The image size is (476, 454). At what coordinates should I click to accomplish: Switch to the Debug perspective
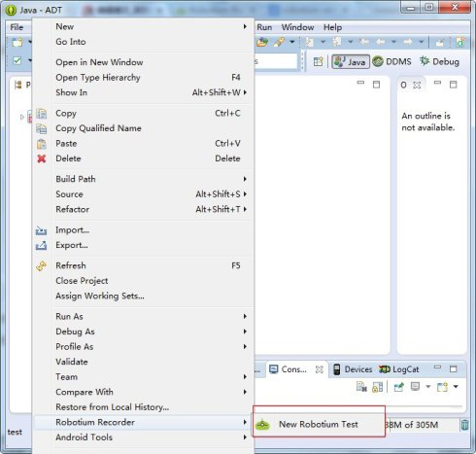(x=439, y=61)
